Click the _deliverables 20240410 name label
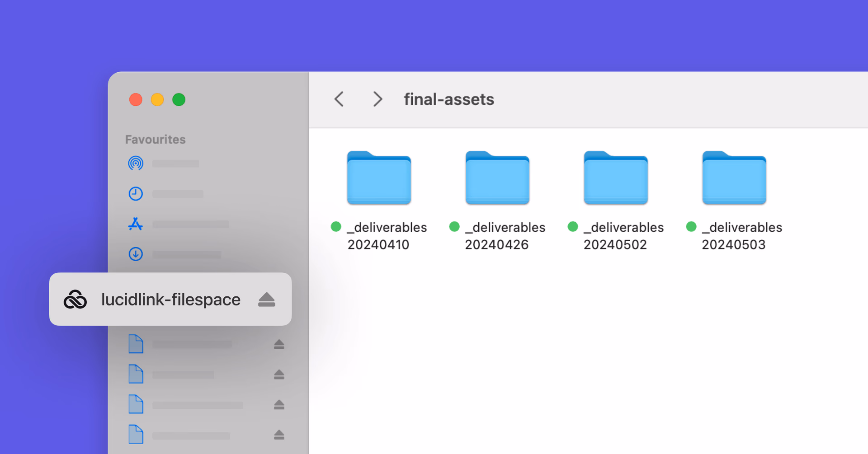This screenshot has width=868, height=454. [x=387, y=236]
